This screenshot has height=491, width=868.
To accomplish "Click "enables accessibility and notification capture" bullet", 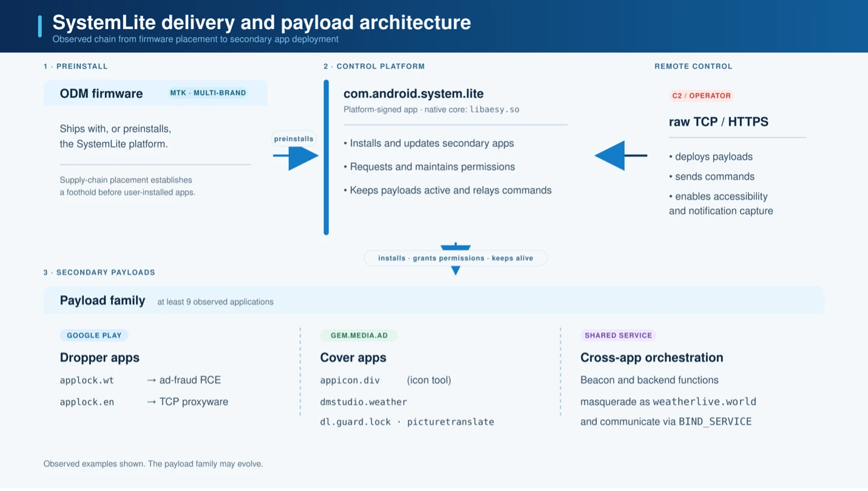I will tap(721, 204).
